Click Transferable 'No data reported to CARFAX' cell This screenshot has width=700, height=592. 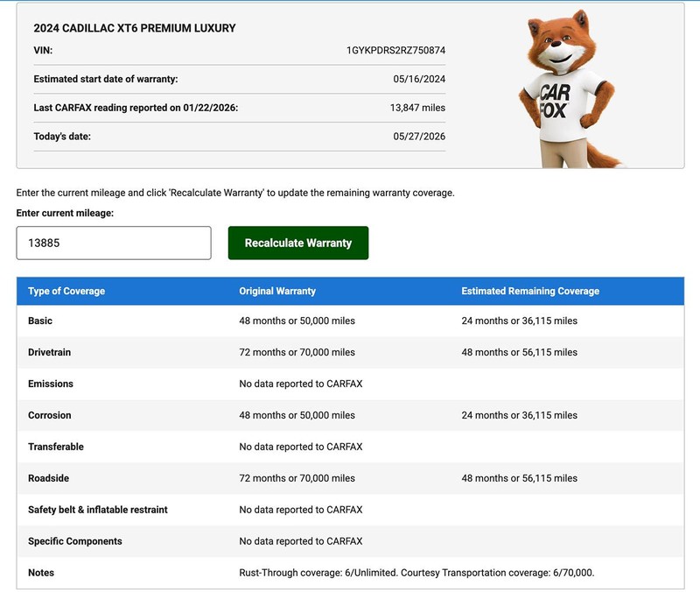[x=301, y=447]
